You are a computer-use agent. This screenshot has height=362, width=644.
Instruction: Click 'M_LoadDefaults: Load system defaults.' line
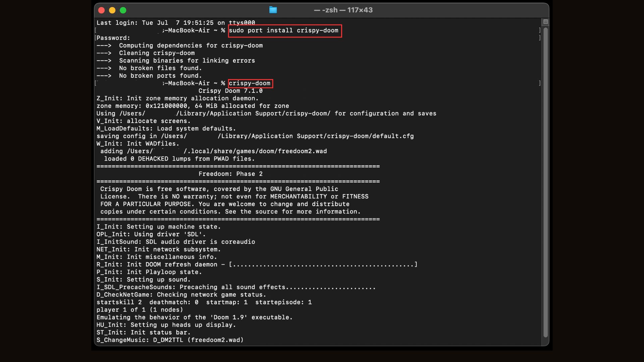click(166, 128)
